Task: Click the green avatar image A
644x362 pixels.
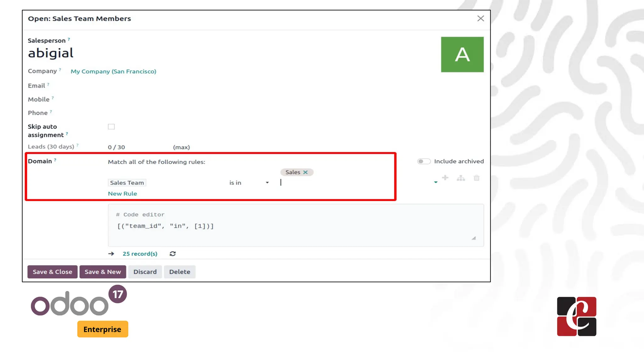Action: 462,54
